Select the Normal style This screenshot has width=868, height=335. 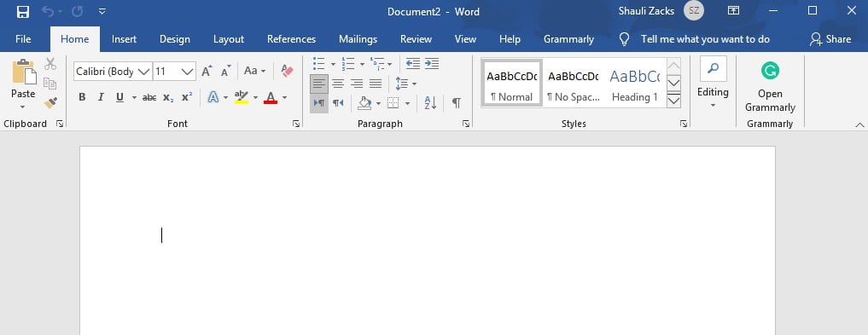[x=511, y=84]
